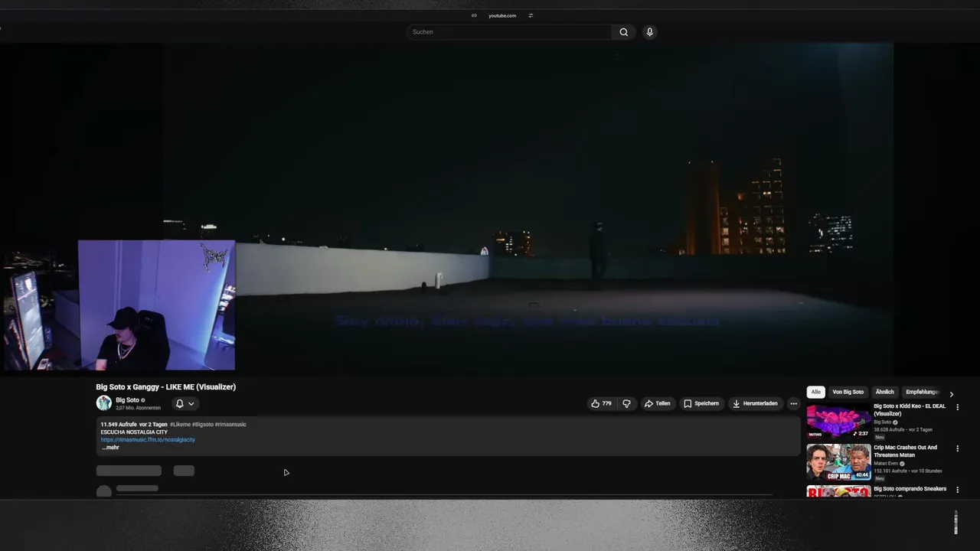Click the LIKE ME (Visualizer) video title
Viewport: 980px width, 551px height.
tap(165, 387)
